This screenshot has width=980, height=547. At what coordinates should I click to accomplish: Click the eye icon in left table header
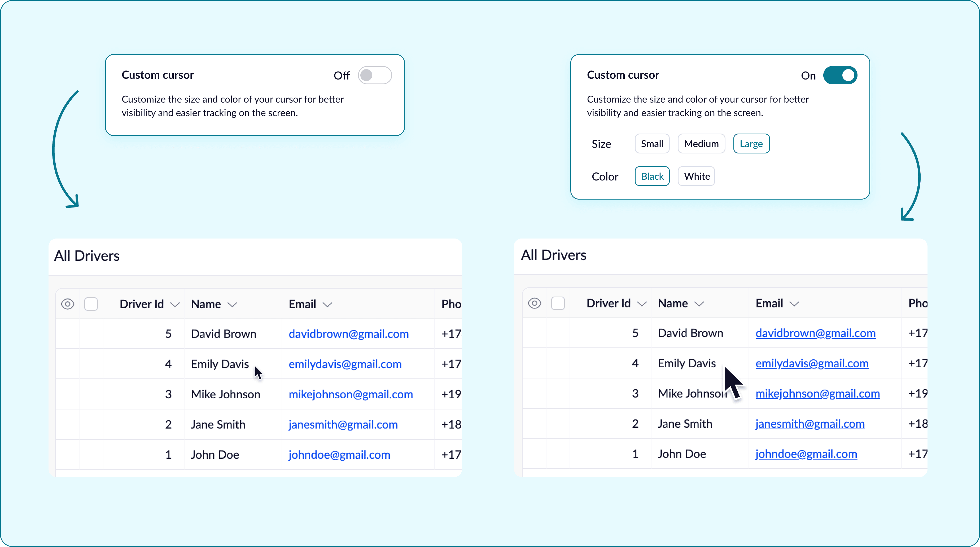68,304
